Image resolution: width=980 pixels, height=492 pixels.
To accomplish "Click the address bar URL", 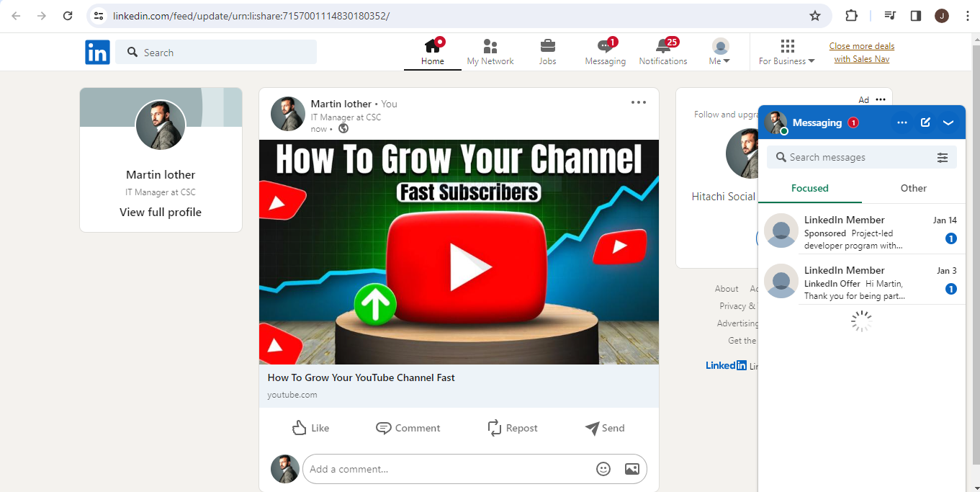I will (x=251, y=16).
